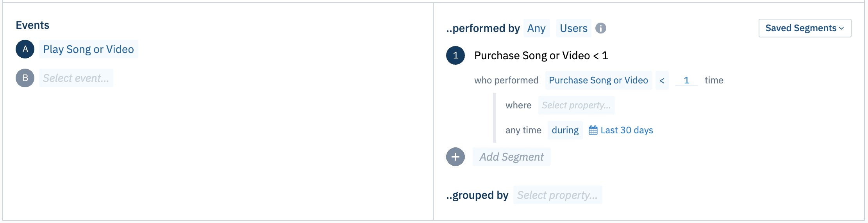
Task: Click Select property field after where
Action: point(576,105)
